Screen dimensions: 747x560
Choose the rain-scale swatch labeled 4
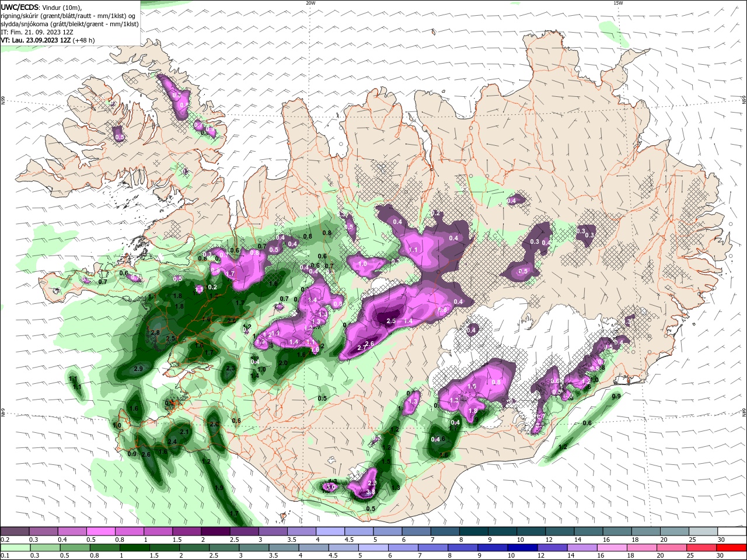313,548
